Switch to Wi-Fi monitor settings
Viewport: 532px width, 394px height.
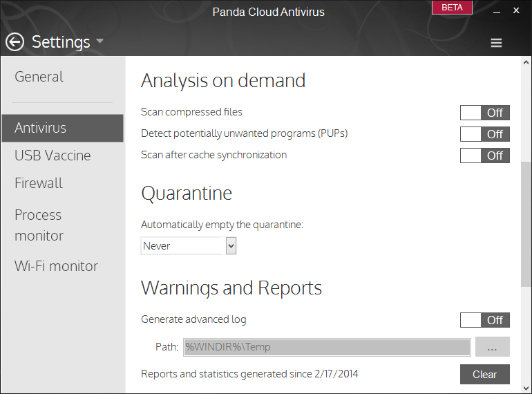point(56,266)
